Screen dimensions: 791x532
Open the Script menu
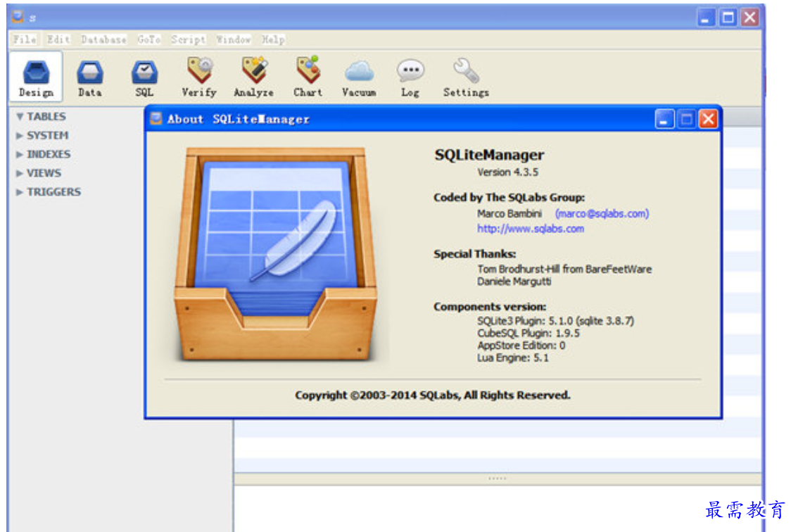click(x=188, y=39)
